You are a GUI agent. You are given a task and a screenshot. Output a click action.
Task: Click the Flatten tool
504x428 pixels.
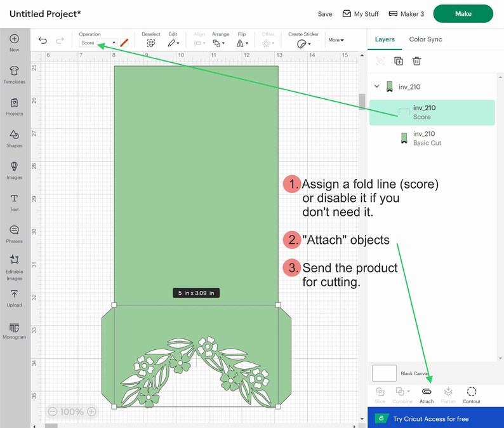[448, 395]
